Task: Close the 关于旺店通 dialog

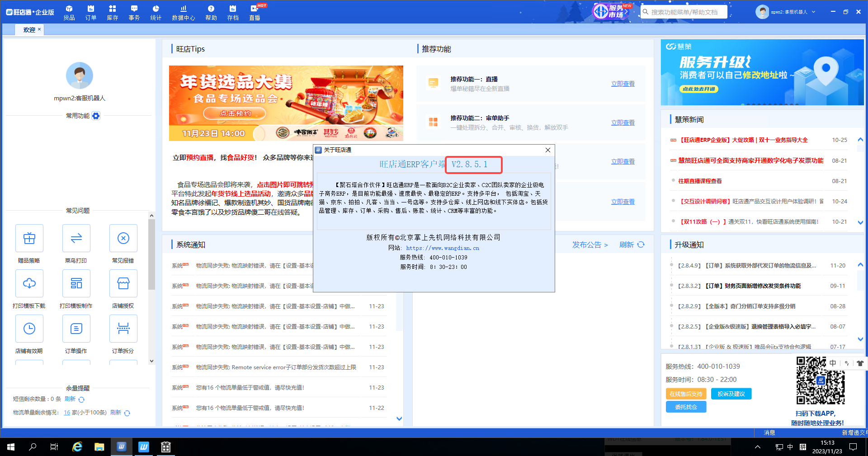Action: (x=548, y=150)
